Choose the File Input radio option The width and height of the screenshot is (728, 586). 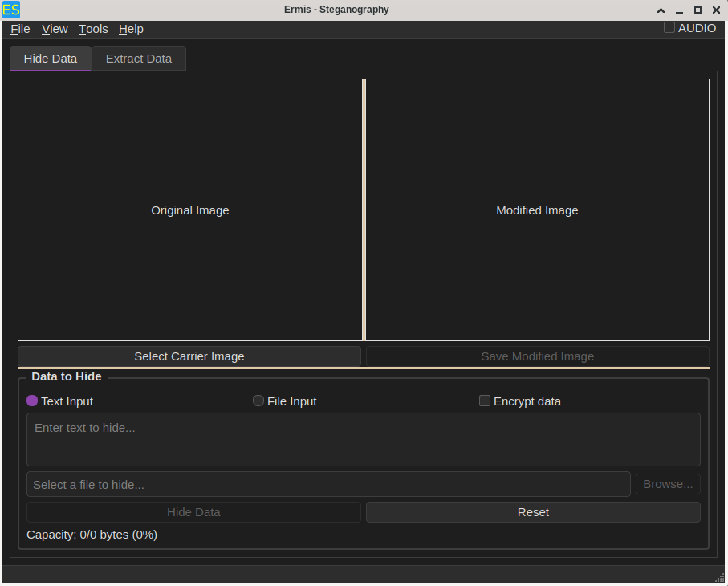click(x=258, y=401)
